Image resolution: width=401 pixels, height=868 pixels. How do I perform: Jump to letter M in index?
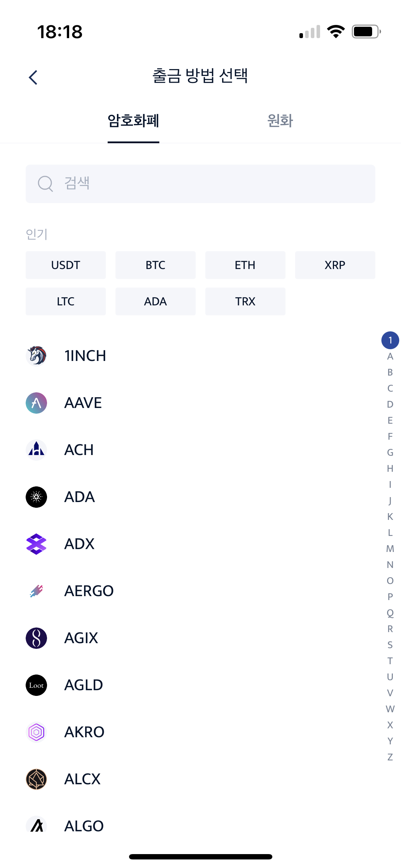click(x=390, y=549)
